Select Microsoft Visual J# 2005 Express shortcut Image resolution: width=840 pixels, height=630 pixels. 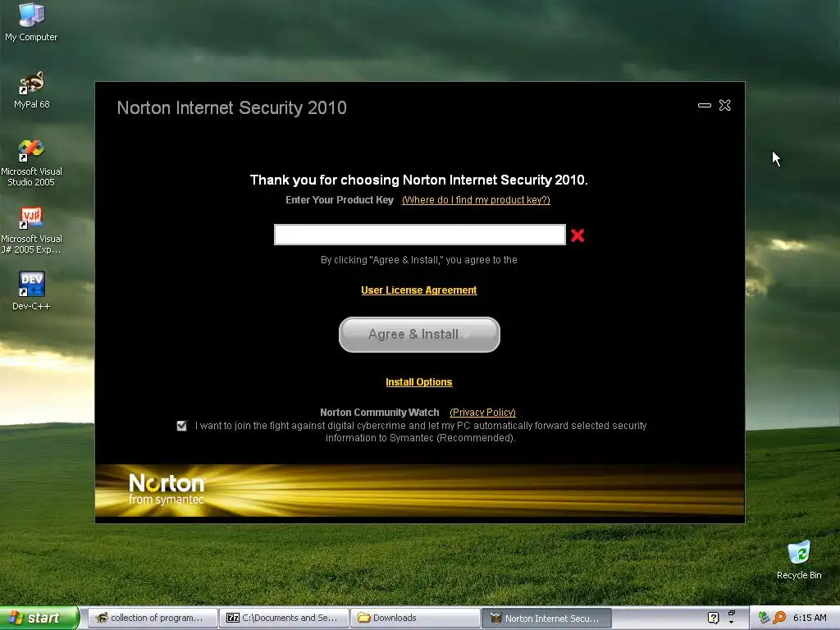(x=31, y=231)
